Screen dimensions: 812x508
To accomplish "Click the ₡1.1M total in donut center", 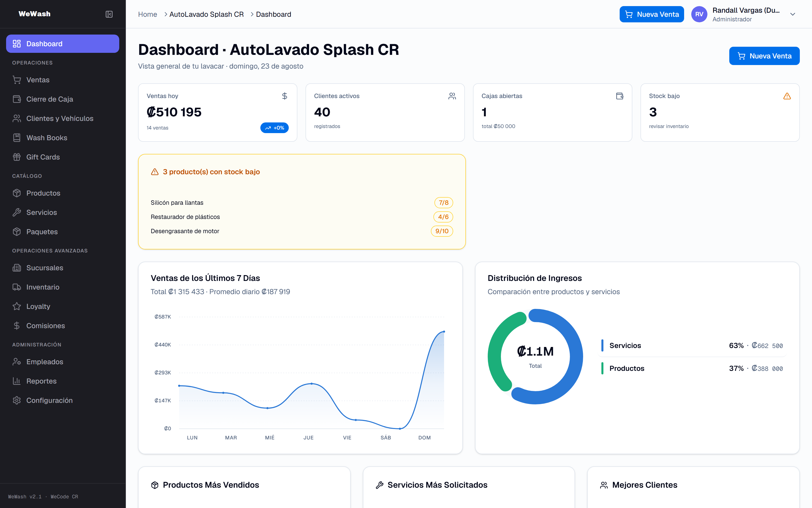I will point(535,352).
